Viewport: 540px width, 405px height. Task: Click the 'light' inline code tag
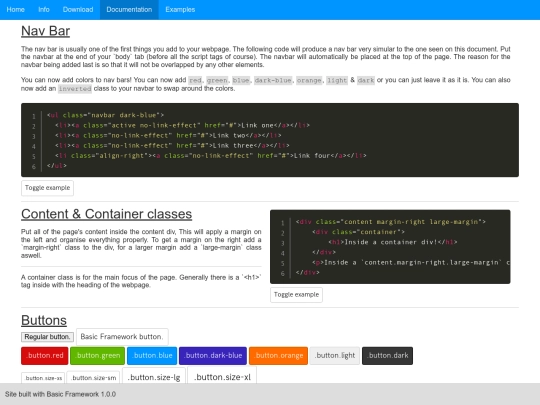click(337, 80)
